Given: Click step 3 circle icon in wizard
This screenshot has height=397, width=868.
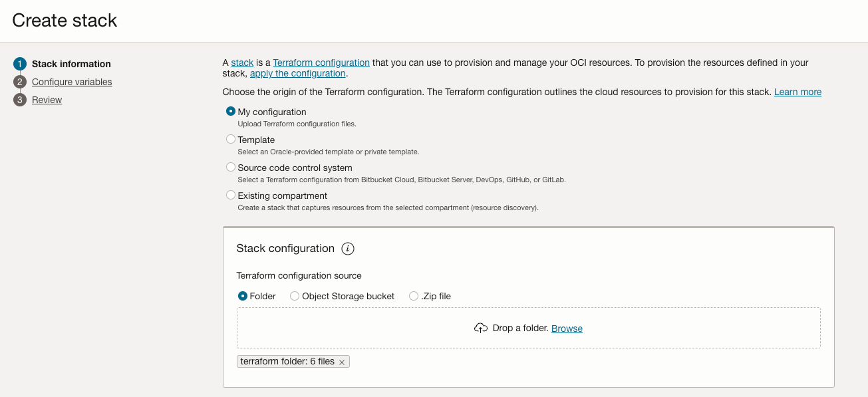Looking at the screenshot, I should coord(20,100).
